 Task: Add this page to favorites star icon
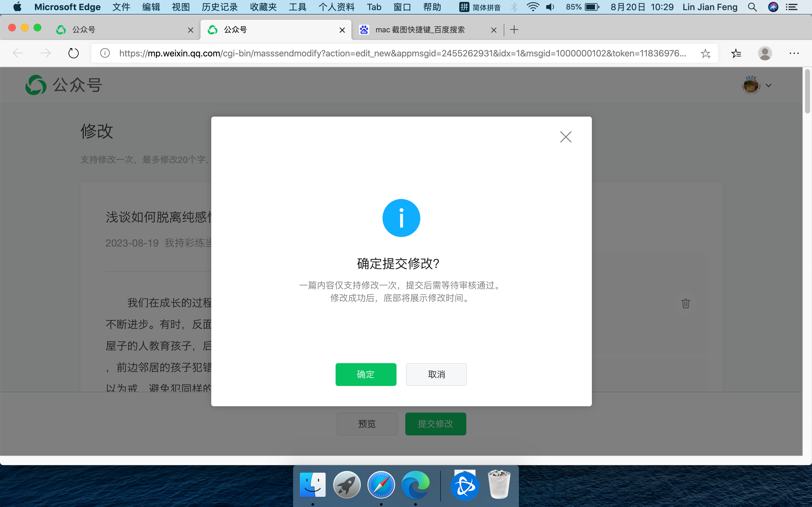[705, 53]
